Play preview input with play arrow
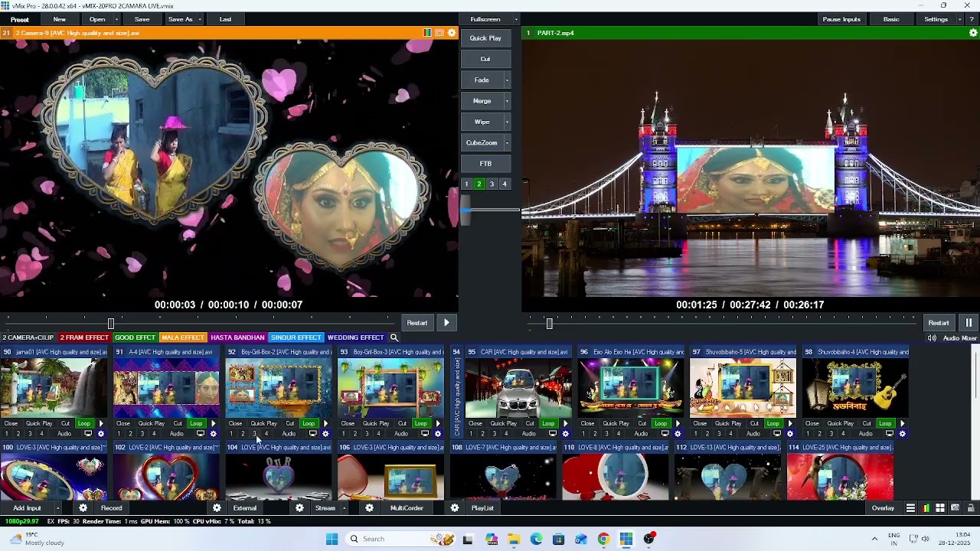 point(446,323)
